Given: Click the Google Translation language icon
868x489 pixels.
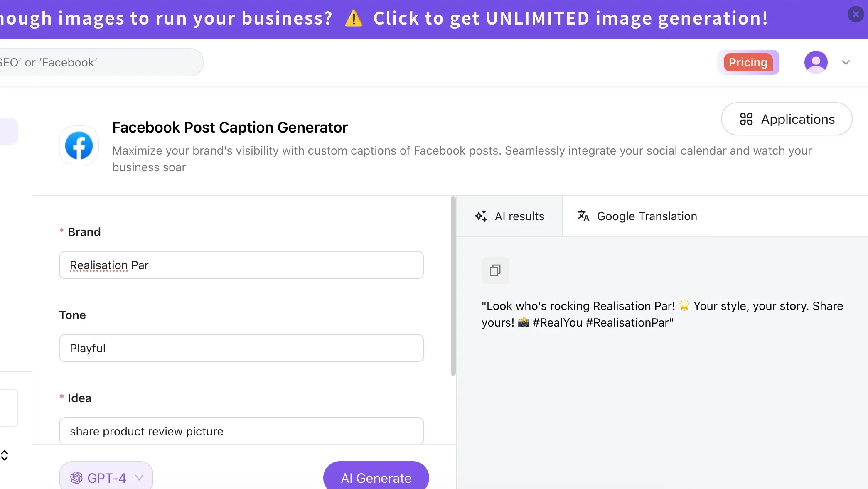Looking at the screenshot, I should [x=583, y=216].
